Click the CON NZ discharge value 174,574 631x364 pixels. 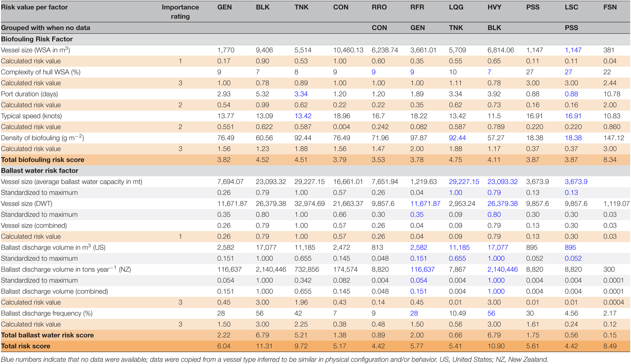345,269
